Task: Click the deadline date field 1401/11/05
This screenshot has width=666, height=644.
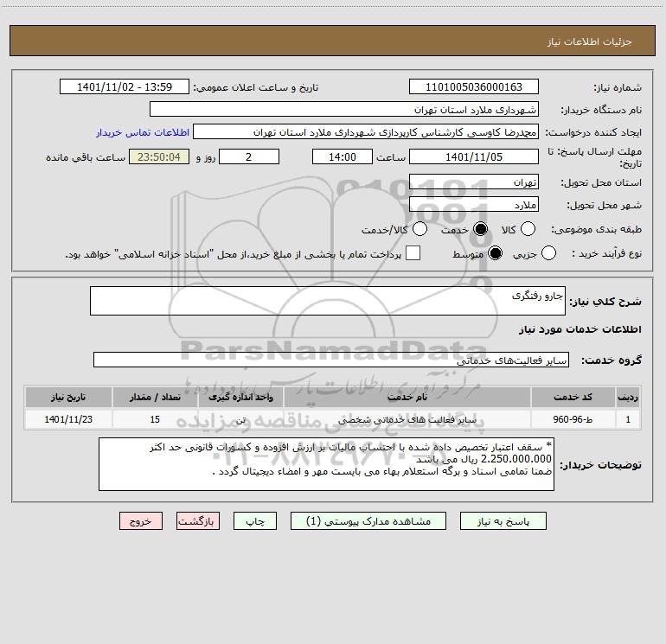Action: (474, 156)
